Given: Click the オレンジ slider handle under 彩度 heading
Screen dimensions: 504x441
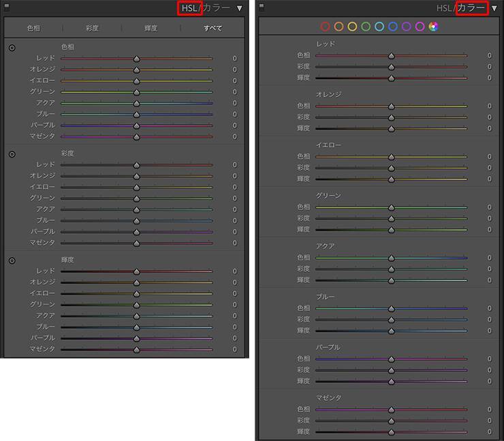Looking at the screenshot, I should [x=136, y=176].
